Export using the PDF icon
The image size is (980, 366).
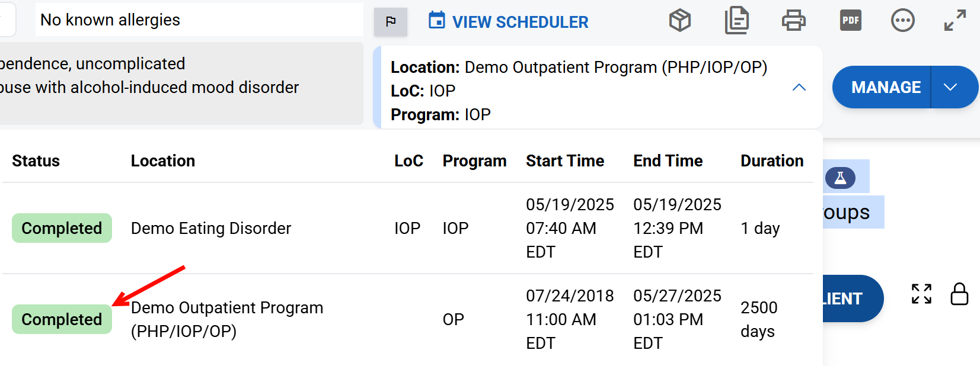(x=851, y=21)
